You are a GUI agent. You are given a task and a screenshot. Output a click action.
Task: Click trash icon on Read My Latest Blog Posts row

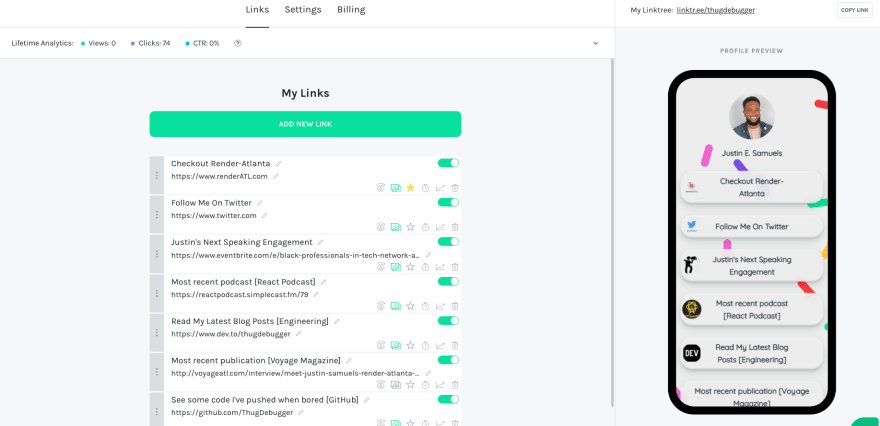click(x=455, y=345)
